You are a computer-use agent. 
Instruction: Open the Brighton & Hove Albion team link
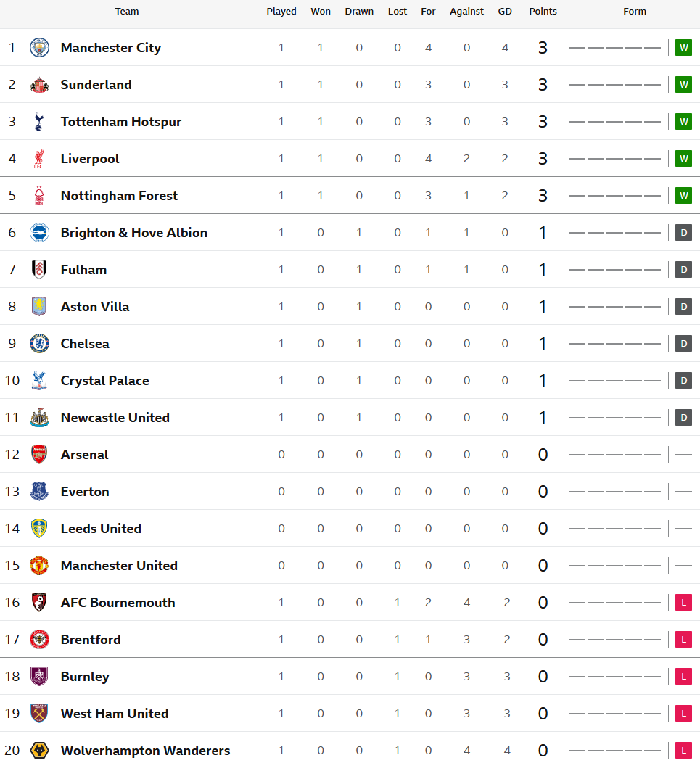click(x=134, y=233)
